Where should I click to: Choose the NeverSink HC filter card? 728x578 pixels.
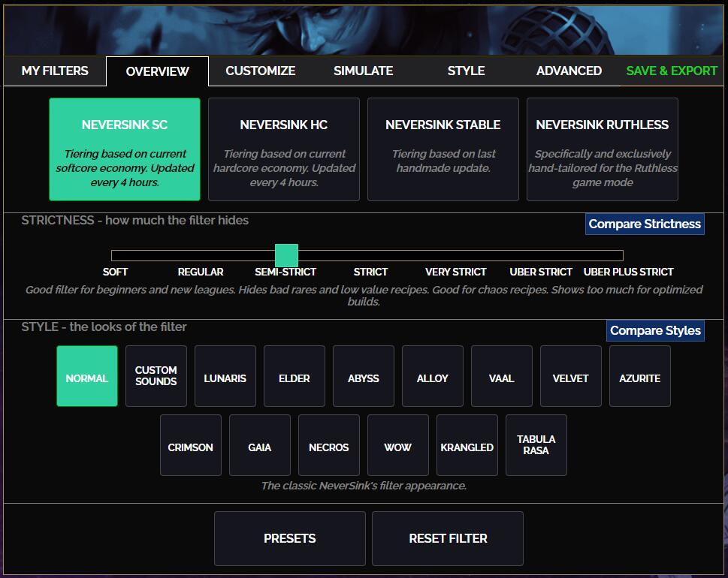284,149
